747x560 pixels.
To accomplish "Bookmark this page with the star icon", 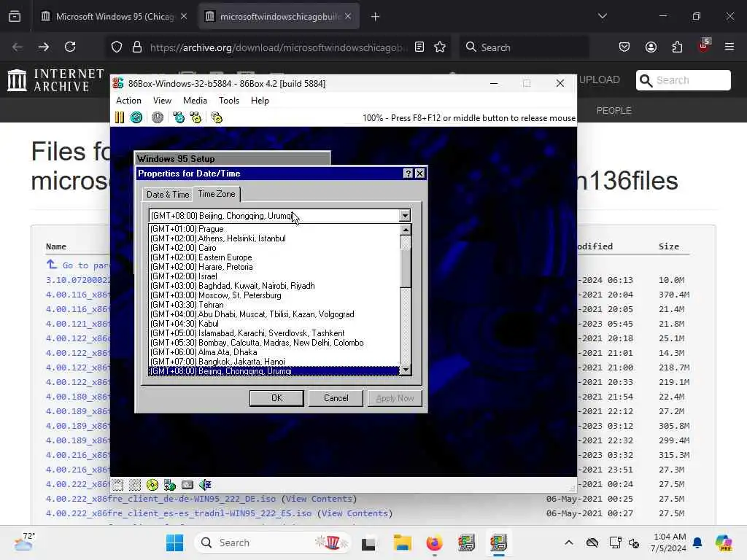I will [x=440, y=47].
